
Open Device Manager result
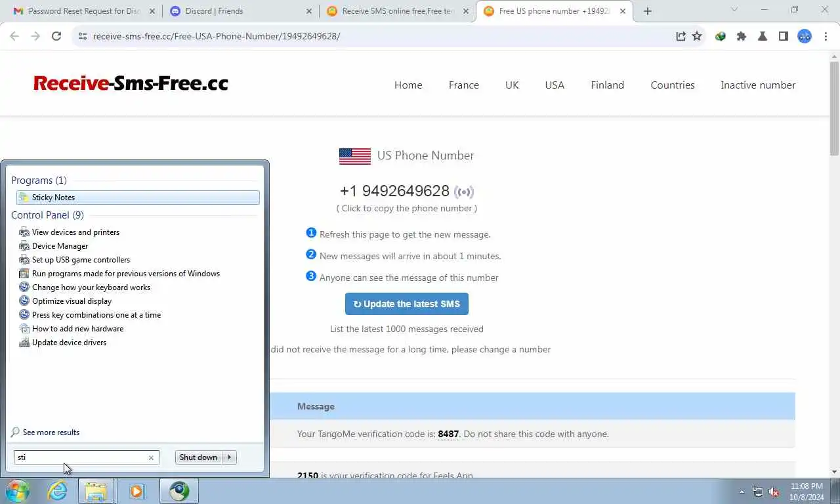pyautogui.click(x=60, y=246)
